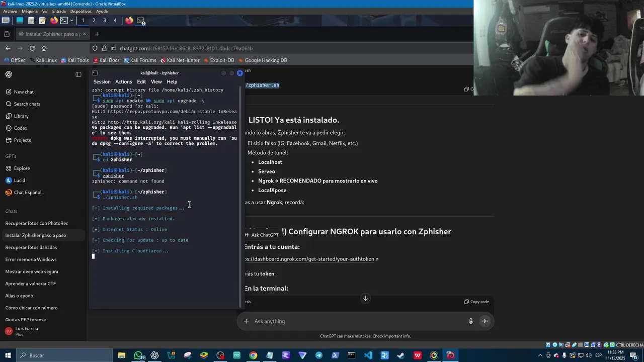644x362 pixels.
Task: Open the Lucid GPT
Action: [43, 180]
